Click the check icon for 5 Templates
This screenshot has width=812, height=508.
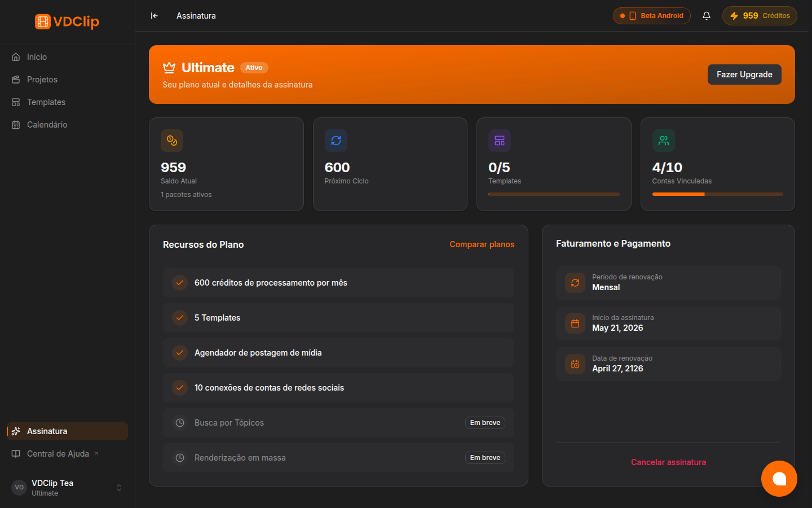180,318
